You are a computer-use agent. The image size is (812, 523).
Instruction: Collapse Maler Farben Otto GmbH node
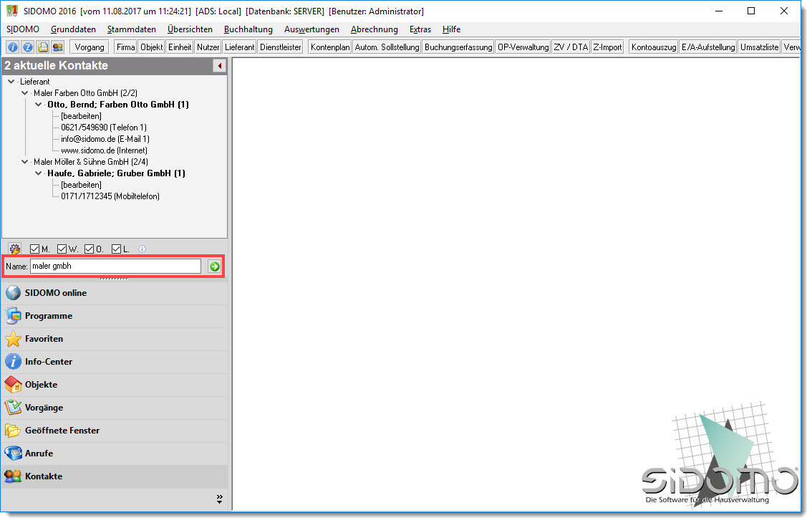24,93
